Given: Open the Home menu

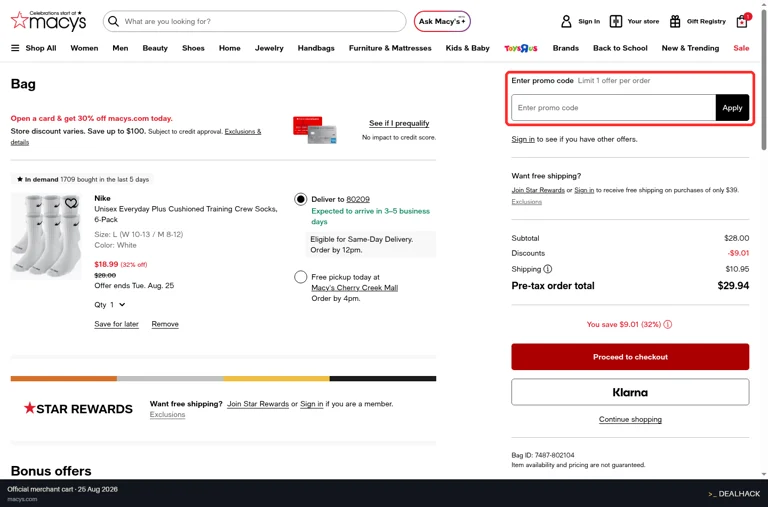Looking at the screenshot, I should point(230,48).
